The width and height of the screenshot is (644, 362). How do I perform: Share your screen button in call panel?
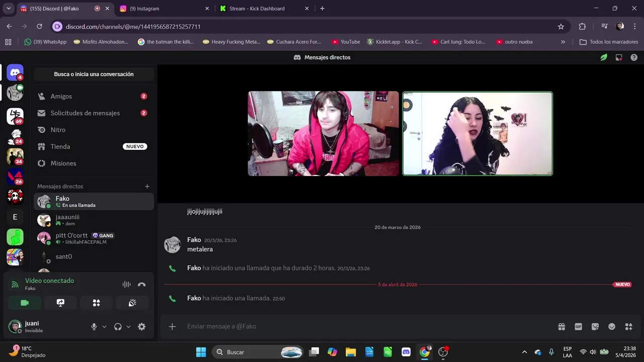tap(60, 303)
